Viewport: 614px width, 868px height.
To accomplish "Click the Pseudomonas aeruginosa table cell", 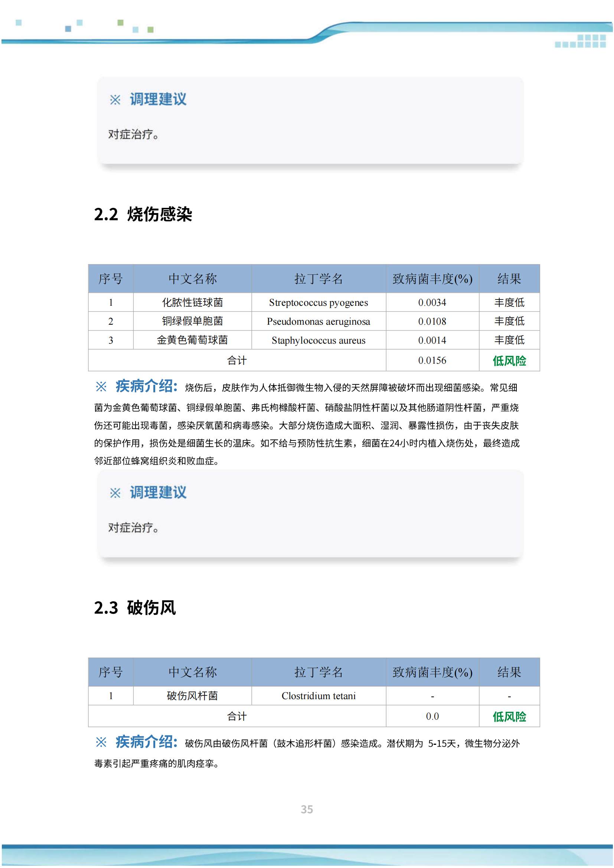I will click(319, 322).
